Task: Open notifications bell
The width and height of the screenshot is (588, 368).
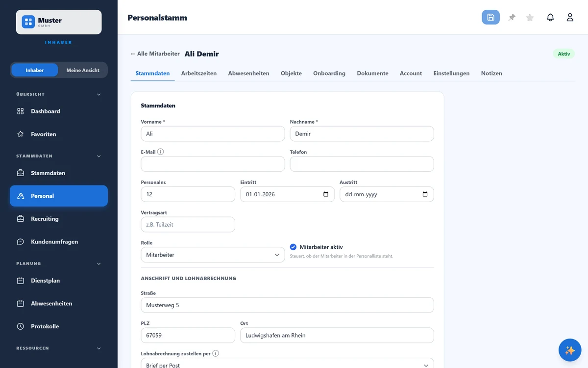Action: click(550, 17)
